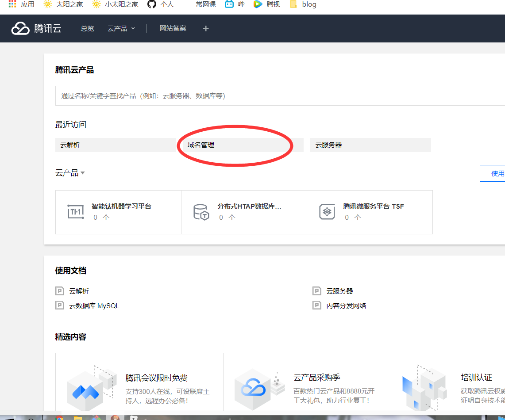Click document icon beside 内容分发网络
Image resolution: width=505 pixels, height=420 pixels.
pyautogui.click(x=317, y=305)
